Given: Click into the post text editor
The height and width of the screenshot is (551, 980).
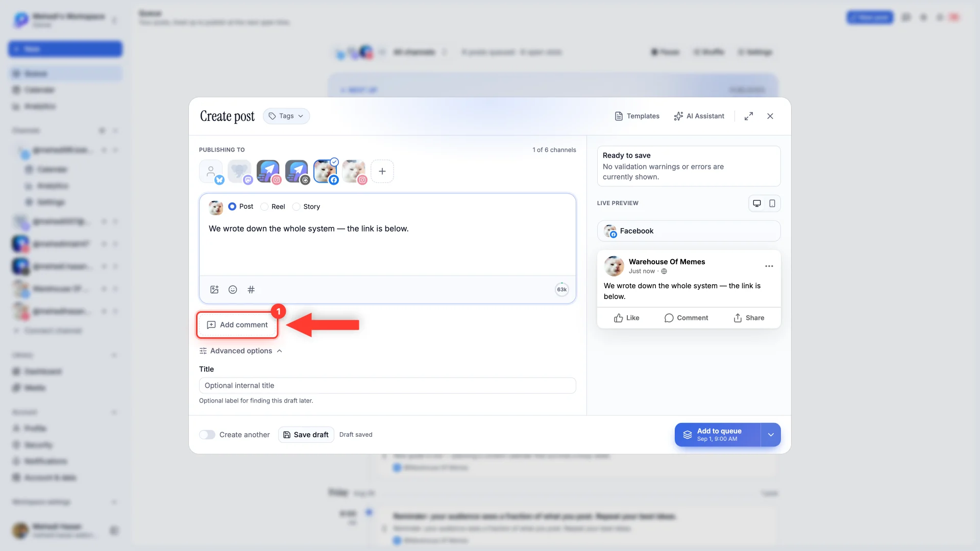Looking at the screenshot, I should (x=387, y=245).
